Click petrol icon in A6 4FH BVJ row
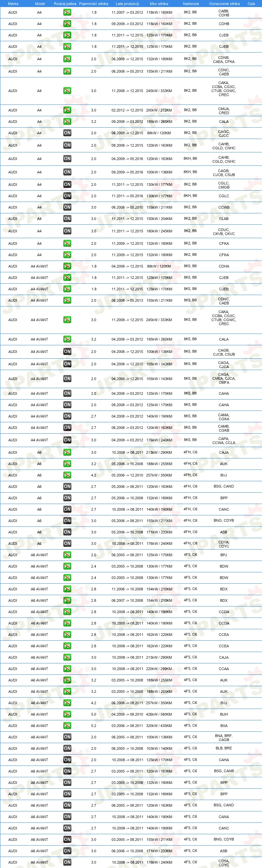 pyautogui.click(x=67, y=476)
